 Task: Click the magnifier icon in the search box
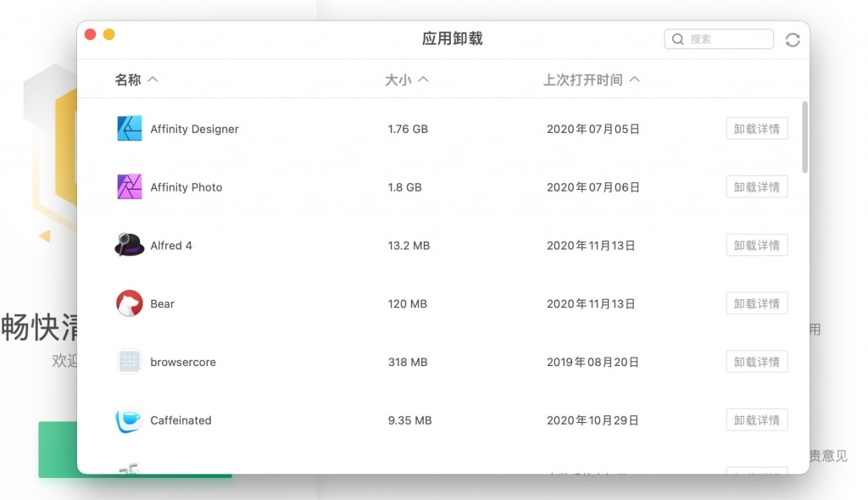click(677, 39)
